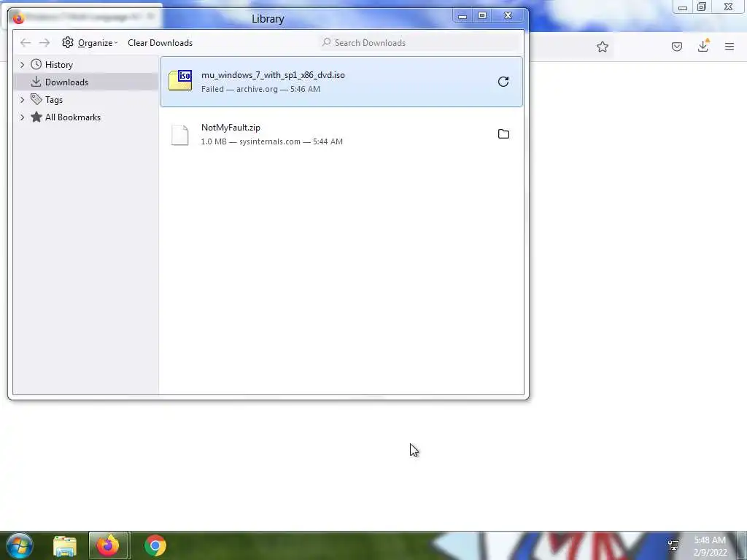Minimize the main Firefox window
This screenshot has height=560, width=747.
click(x=683, y=7)
